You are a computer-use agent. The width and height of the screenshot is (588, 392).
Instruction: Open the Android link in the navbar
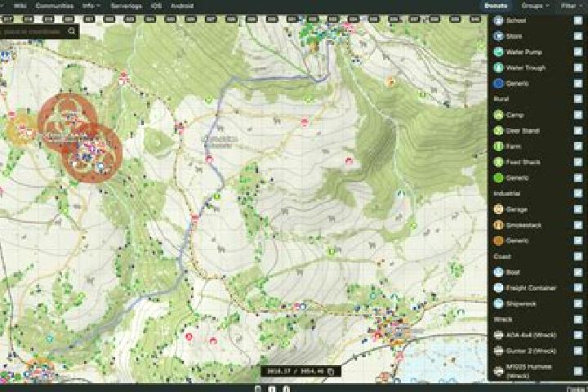coord(182,6)
